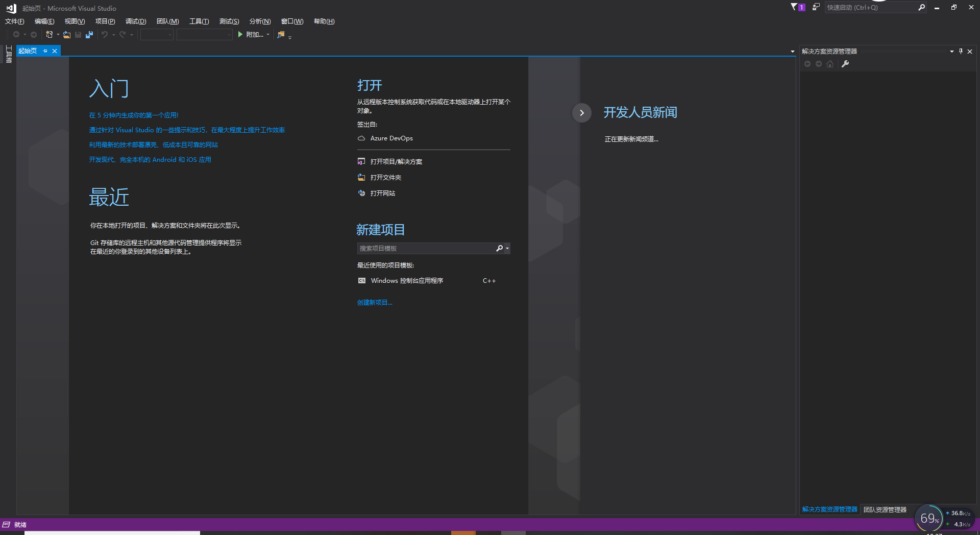Open the 编辑(E) menu
980x535 pixels.
[x=44, y=21]
